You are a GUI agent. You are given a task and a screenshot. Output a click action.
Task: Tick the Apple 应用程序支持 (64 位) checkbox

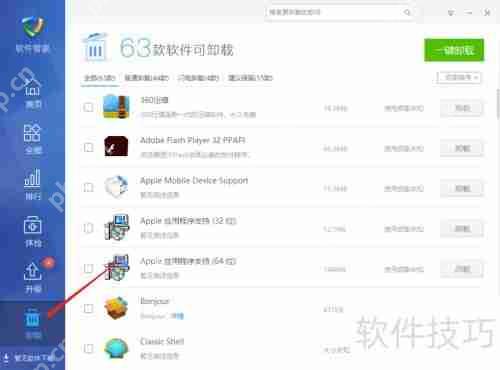pos(88,268)
